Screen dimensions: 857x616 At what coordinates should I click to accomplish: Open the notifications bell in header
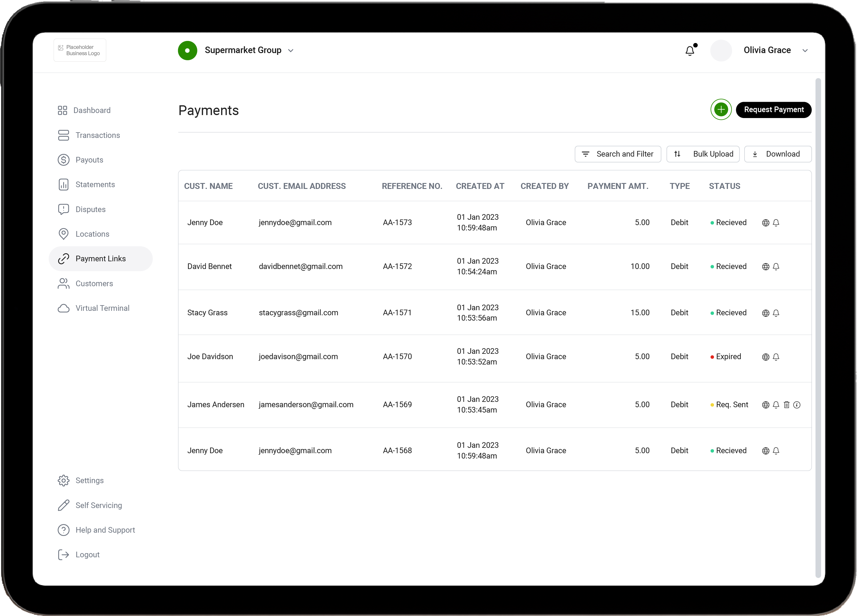click(x=690, y=51)
